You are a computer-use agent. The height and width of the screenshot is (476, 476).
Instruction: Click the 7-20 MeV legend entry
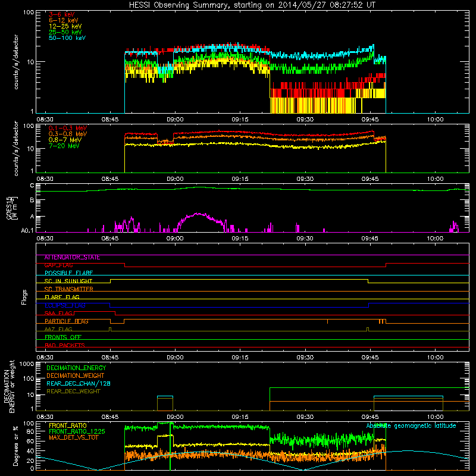64,146
